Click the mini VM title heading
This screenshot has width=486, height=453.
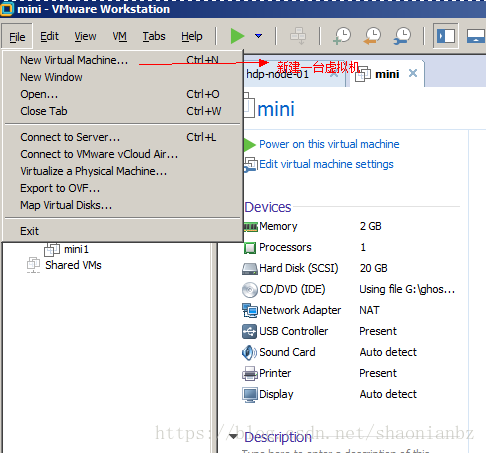pyautogui.click(x=276, y=109)
